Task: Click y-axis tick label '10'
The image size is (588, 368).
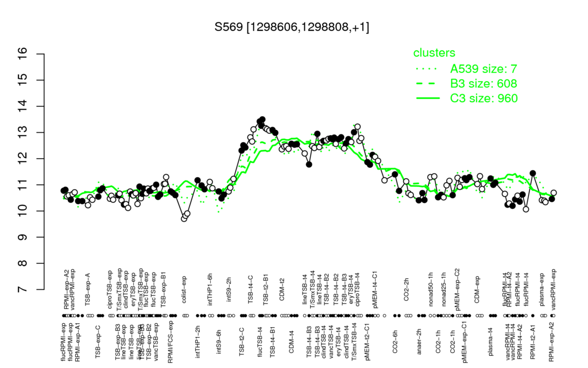Action: tap(23, 211)
